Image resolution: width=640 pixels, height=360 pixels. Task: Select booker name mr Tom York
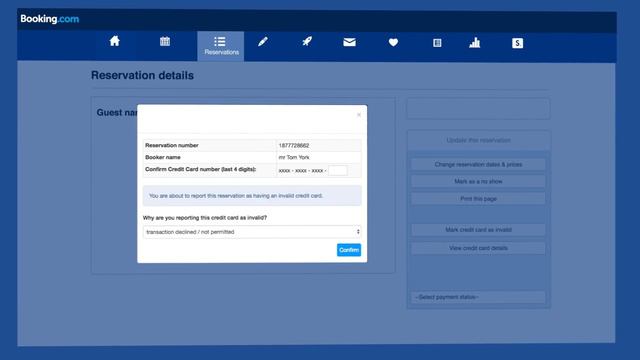tap(294, 158)
